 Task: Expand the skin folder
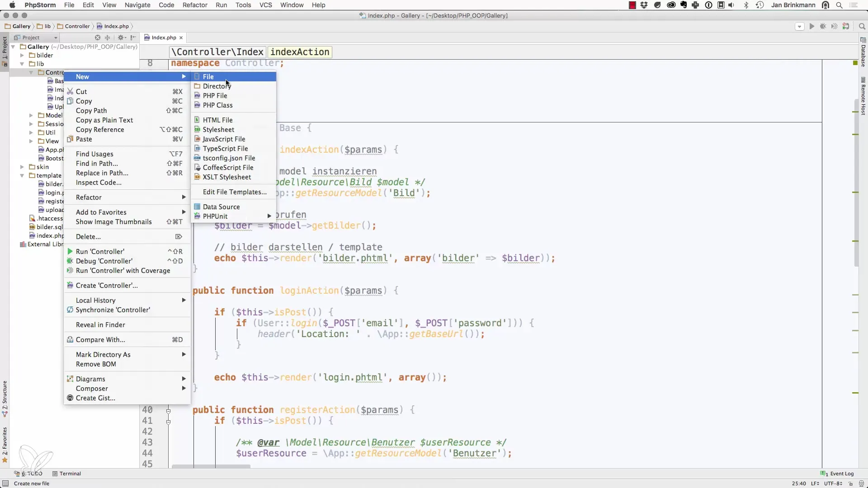tap(22, 167)
